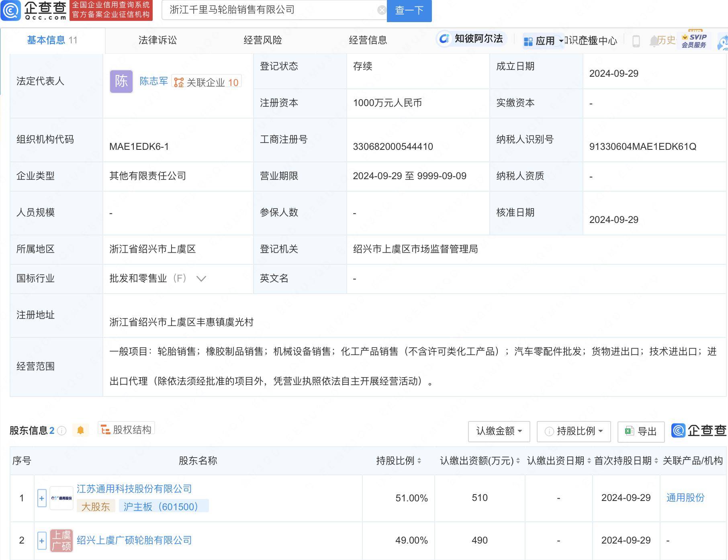Open 陈志军 profile link
This screenshot has width=728, height=560.
click(154, 82)
